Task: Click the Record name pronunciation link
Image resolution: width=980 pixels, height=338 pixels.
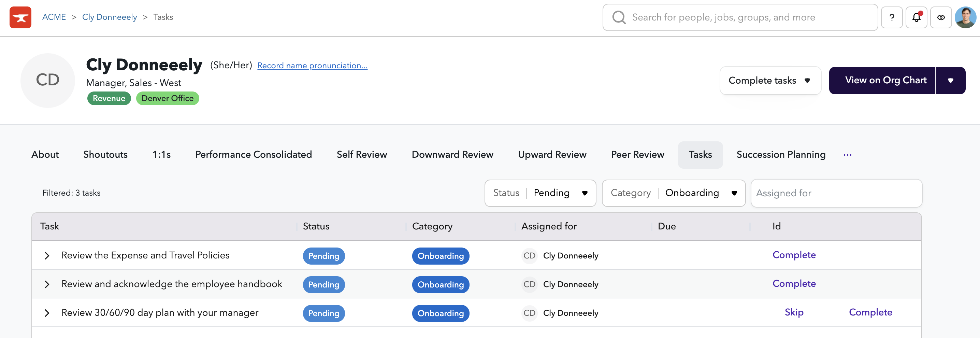Action: tap(312, 65)
